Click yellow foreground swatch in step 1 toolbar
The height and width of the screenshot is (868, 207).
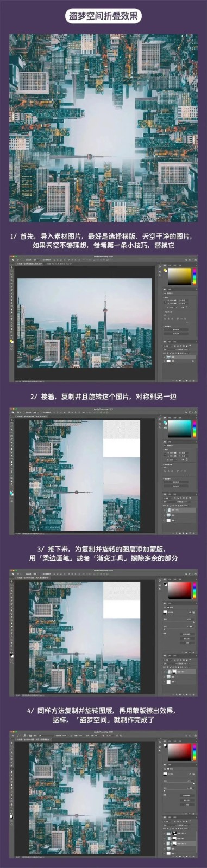[x=10, y=341]
